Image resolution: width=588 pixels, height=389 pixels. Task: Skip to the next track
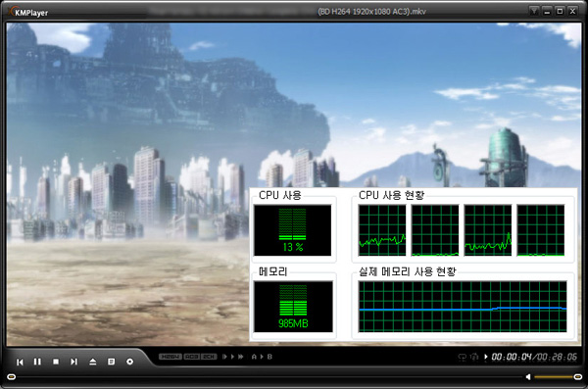(73, 362)
